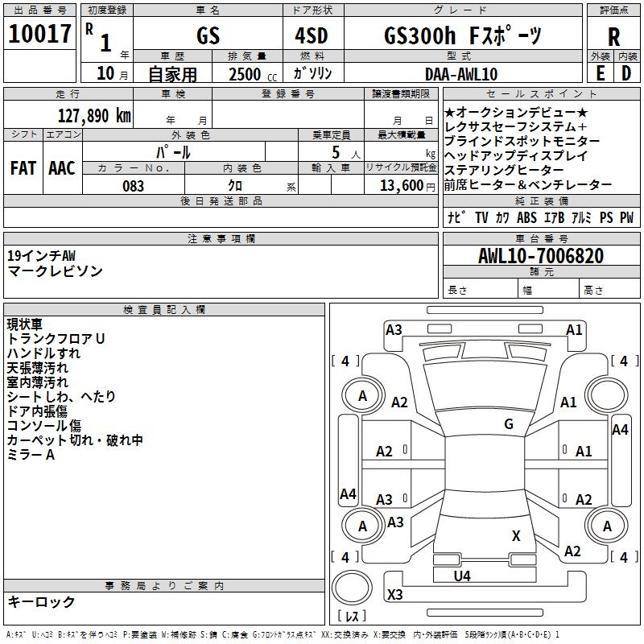Image resolution: width=644 pixels, height=644 pixels.
Task: Click the chassis number AWL10-7006820
Action: pyautogui.click(x=541, y=256)
